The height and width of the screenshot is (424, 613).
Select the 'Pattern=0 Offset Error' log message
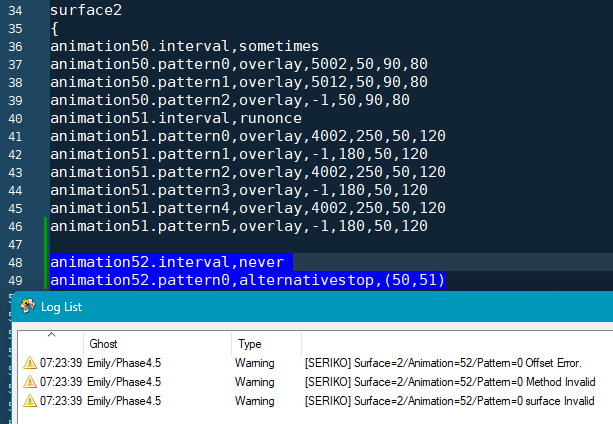(442, 362)
